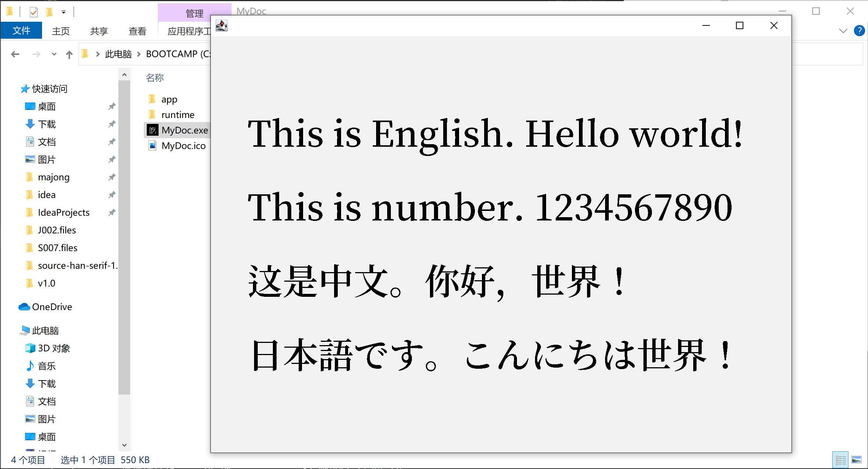Open the 文件 menu tab
Viewport: 868px width, 469px height.
[21, 31]
